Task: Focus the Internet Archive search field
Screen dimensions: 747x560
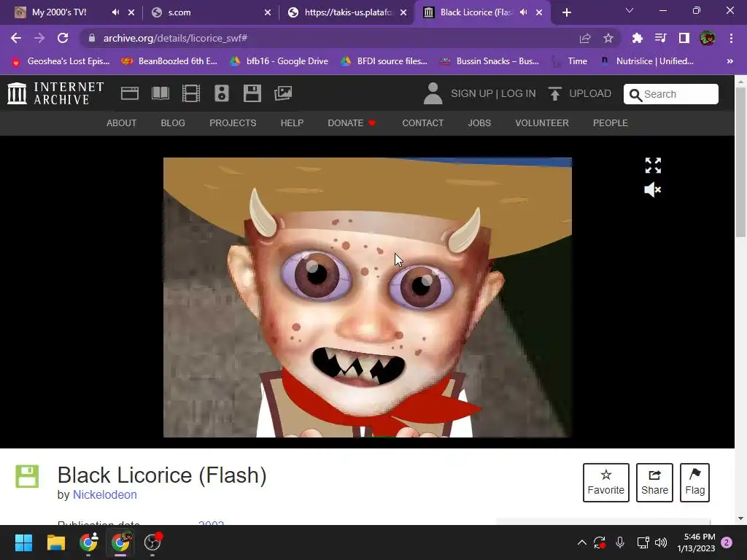Action: (x=671, y=94)
